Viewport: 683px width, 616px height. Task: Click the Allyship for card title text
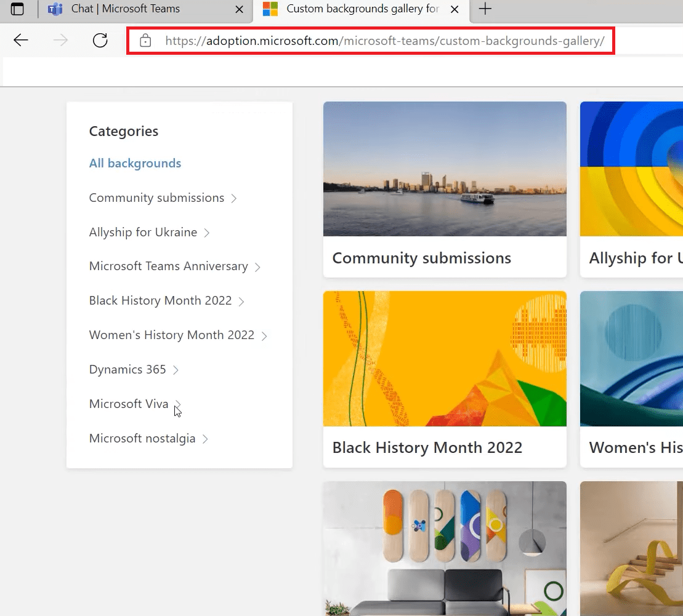636,258
